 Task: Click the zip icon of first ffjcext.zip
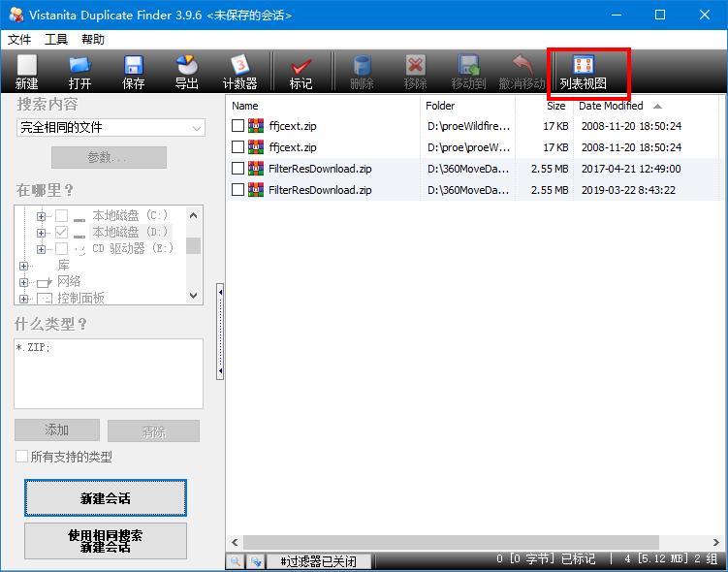(x=255, y=126)
